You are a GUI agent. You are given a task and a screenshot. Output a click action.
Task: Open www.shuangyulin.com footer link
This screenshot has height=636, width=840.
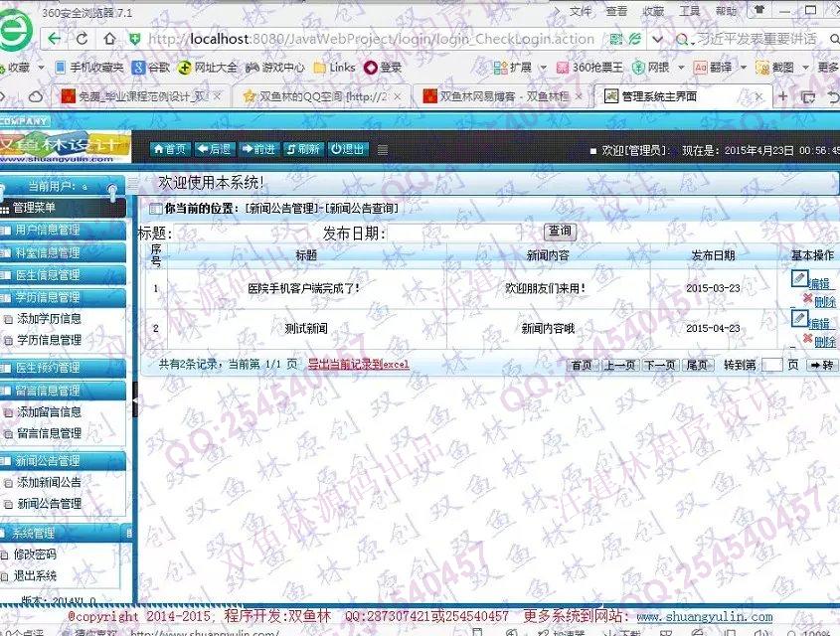705,617
